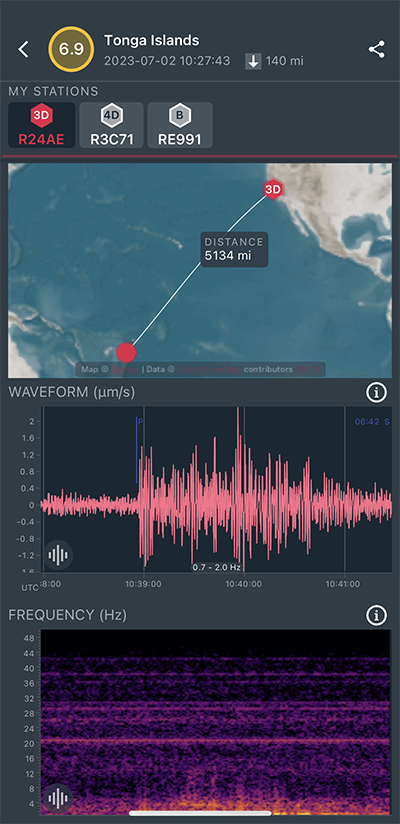This screenshot has height=824, width=400.
Task: Tap the 140 mi depth value
Action: pyautogui.click(x=284, y=61)
